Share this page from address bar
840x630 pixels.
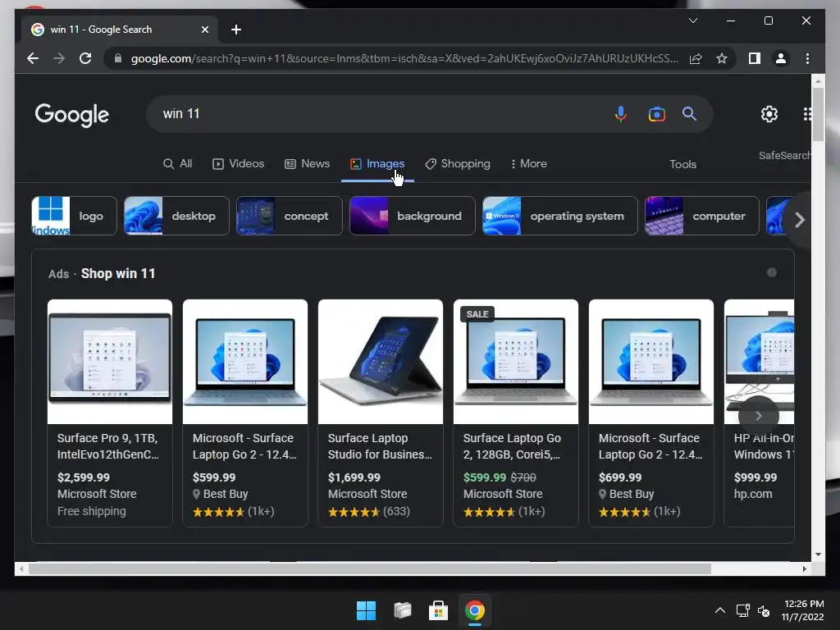tap(696, 58)
